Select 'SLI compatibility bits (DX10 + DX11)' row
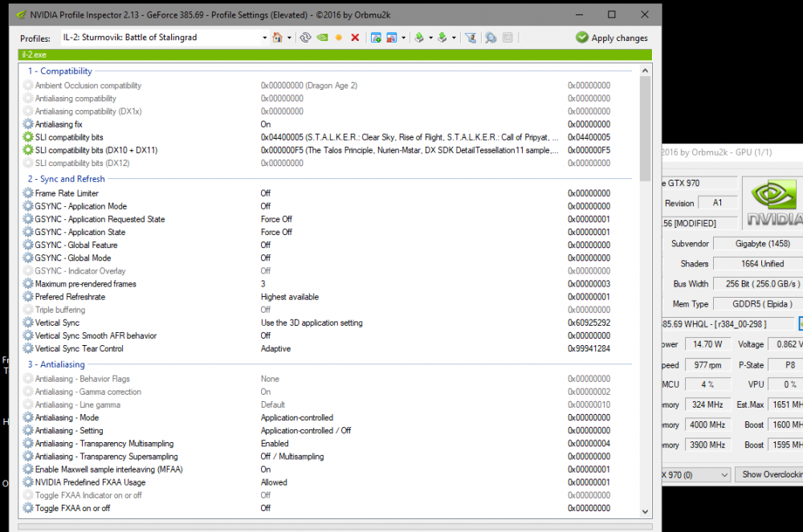 (x=328, y=150)
